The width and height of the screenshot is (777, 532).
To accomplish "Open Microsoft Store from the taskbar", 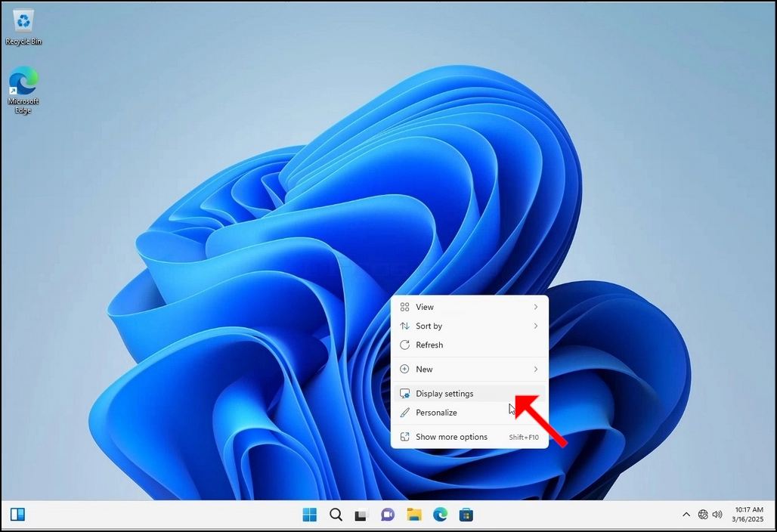I will 466,515.
